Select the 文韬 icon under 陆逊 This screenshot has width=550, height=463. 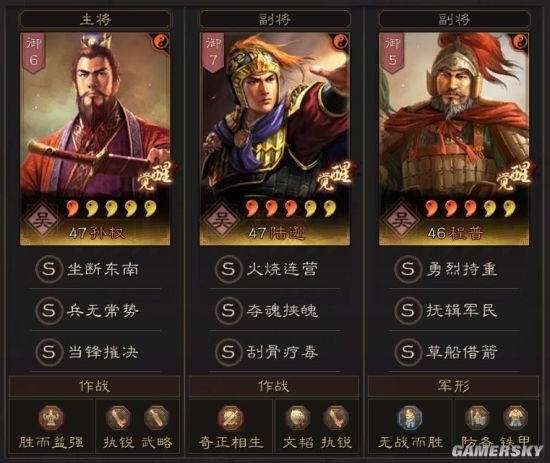[298, 418]
